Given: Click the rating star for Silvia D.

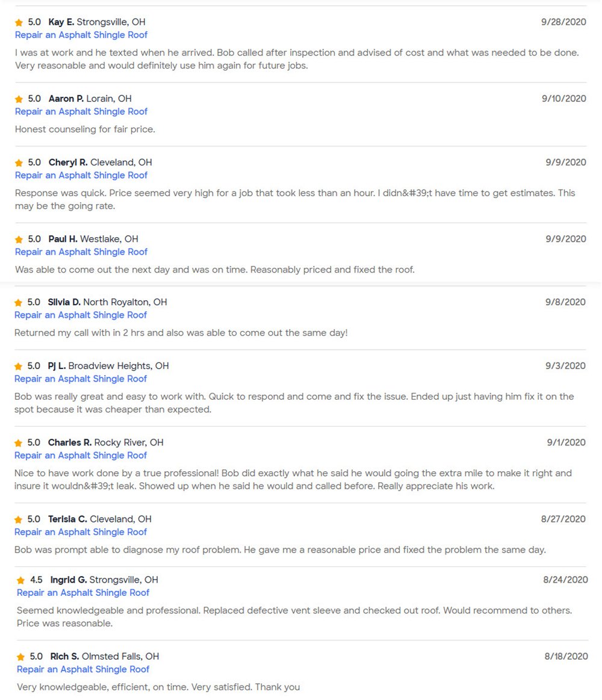Looking at the screenshot, I should tap(18, 303).
